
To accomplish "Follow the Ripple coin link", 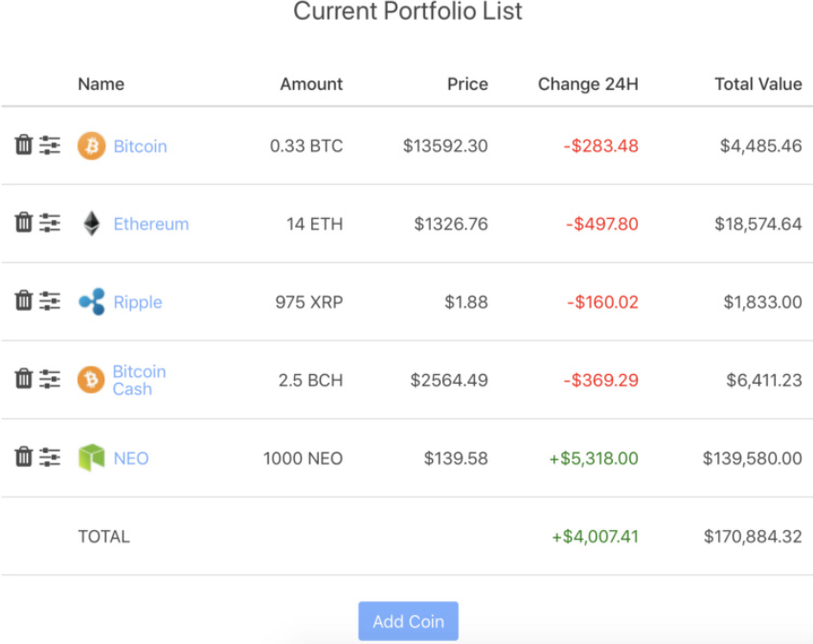I will point(137,302).
